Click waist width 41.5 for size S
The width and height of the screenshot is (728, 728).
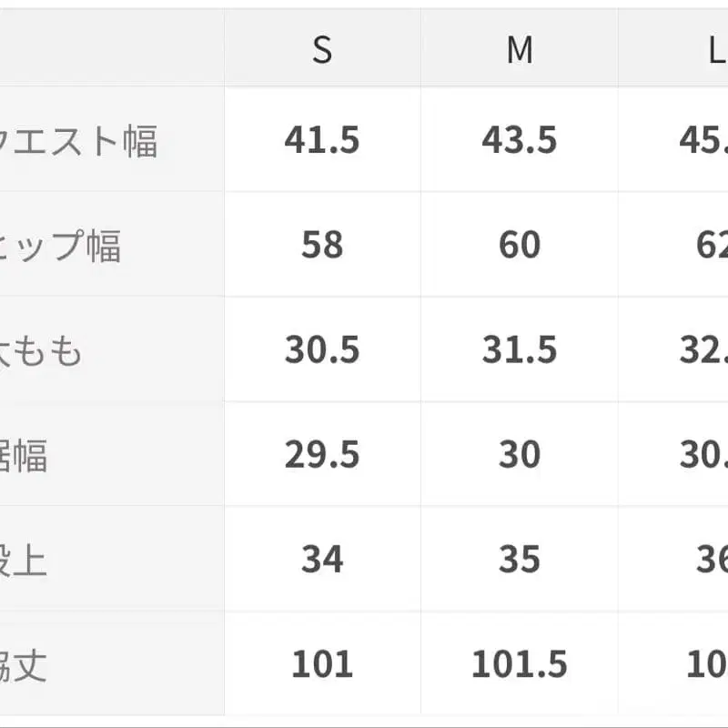[322, 141]
